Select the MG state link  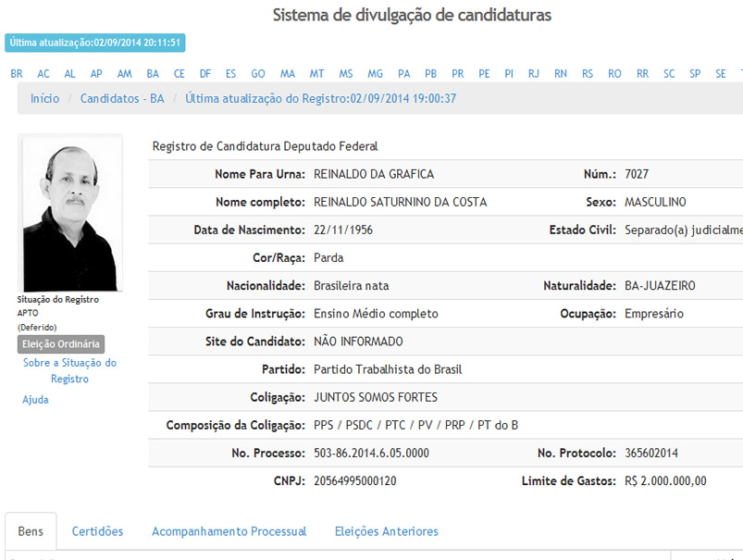[x=375, y=74]
